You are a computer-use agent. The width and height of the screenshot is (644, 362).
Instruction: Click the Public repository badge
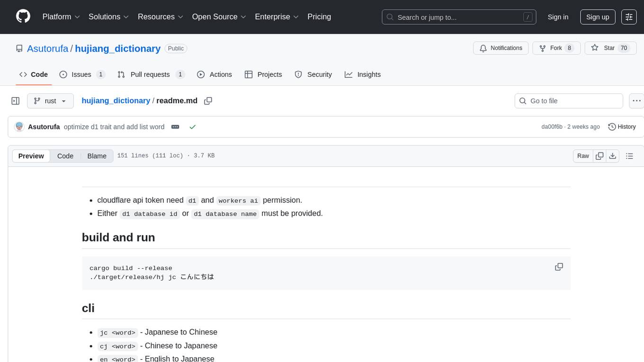tap(176, 48)
